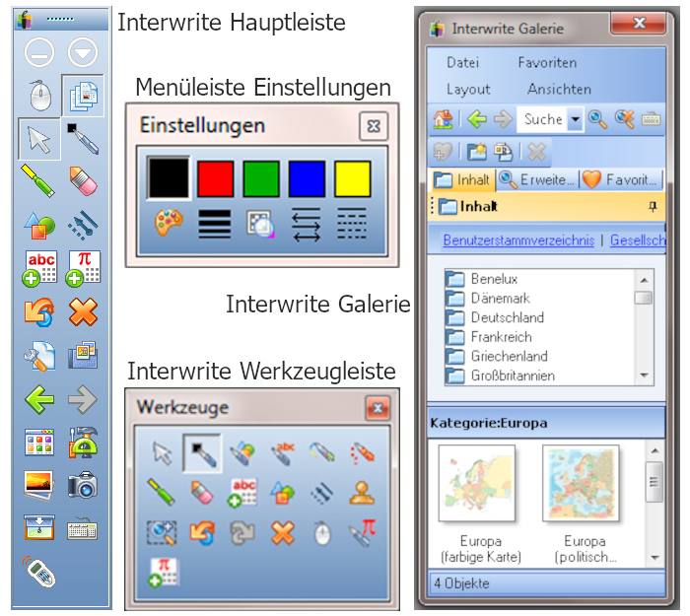Open the Layout menu in Galerie
The width and height of the screenshot is (690, 616).
[x=468, y=90]
